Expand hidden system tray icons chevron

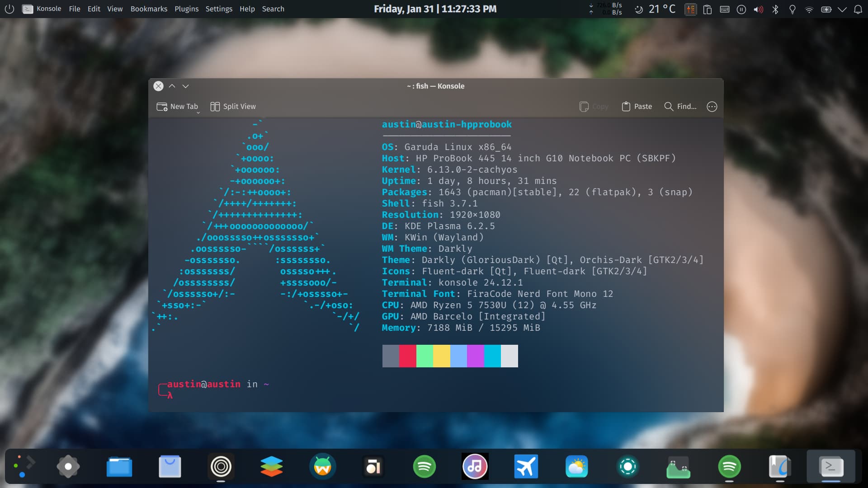click(842, 9)
